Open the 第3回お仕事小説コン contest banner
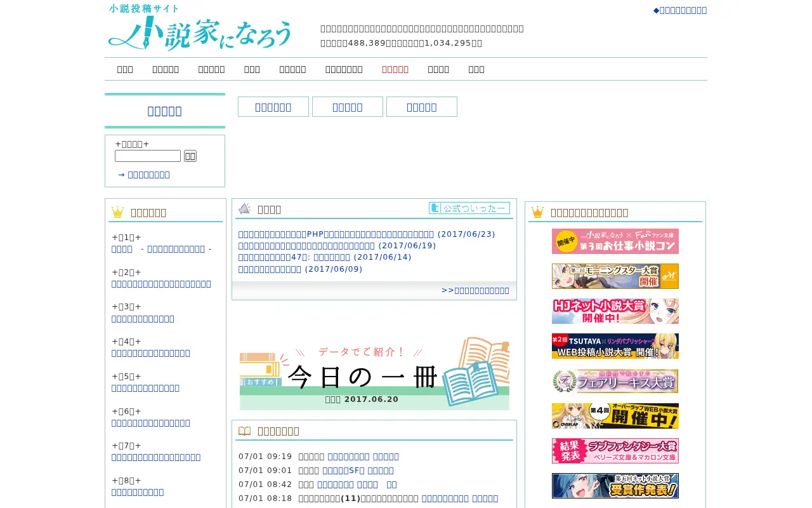The height and width of the screenshot is (508, 812). click(x=615, y=241)
